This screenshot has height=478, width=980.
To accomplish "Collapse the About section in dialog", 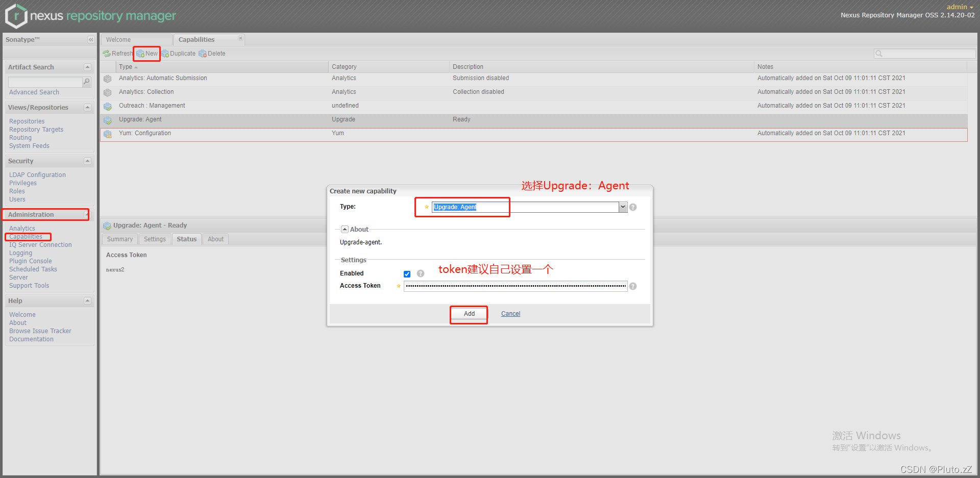I will [345, 230].
